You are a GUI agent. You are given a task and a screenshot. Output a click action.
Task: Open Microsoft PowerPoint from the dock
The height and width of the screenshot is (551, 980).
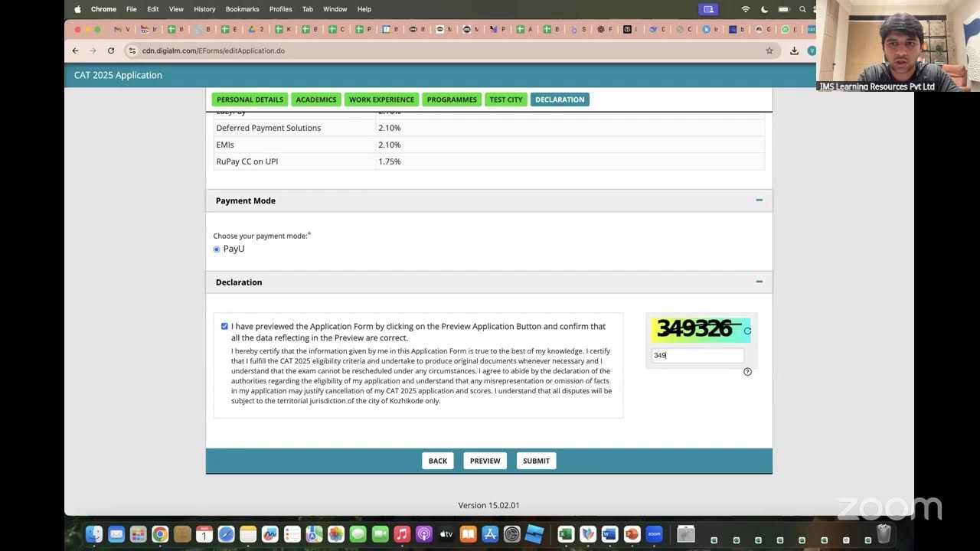(x=632, y=534)
